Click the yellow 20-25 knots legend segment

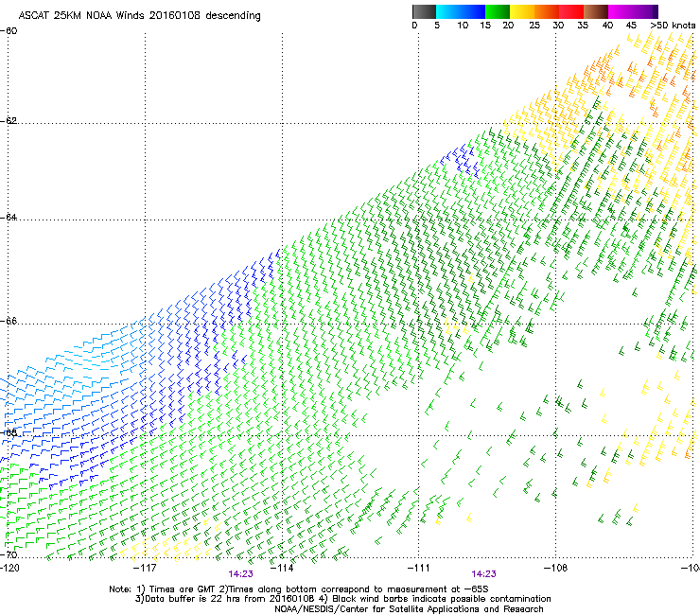click(522, 11)
